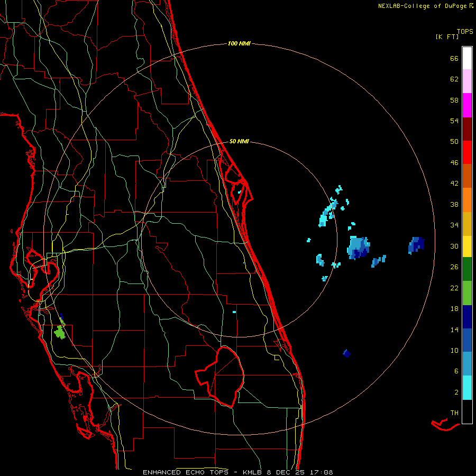Click the 'NEXLAB-College of DuPage' title text
This screenshot has width=476, height=476.
[x=422, y=6]
